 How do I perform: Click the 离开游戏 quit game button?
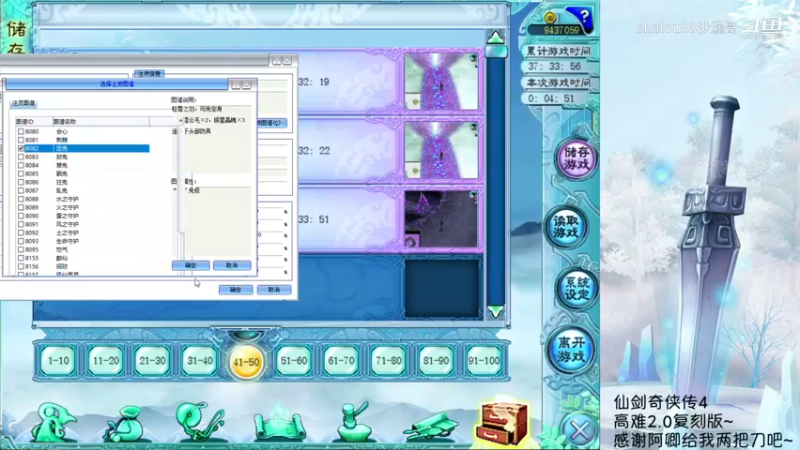tap(570, 349)
